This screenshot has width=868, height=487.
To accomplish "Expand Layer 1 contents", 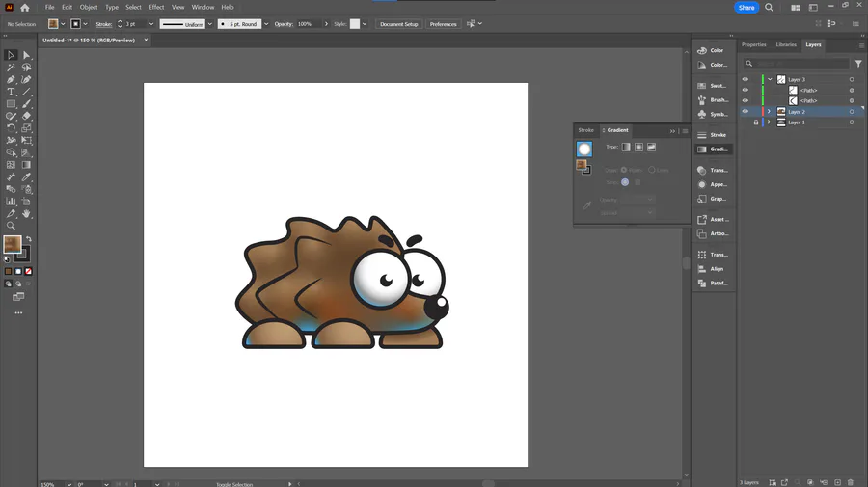I will (769, 122).
